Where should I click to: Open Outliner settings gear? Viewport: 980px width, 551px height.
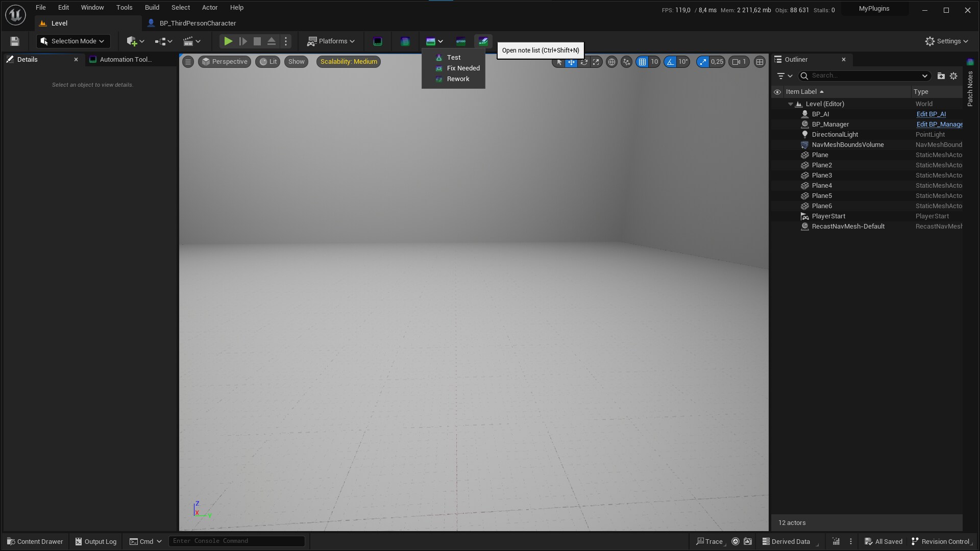point(953,76)
